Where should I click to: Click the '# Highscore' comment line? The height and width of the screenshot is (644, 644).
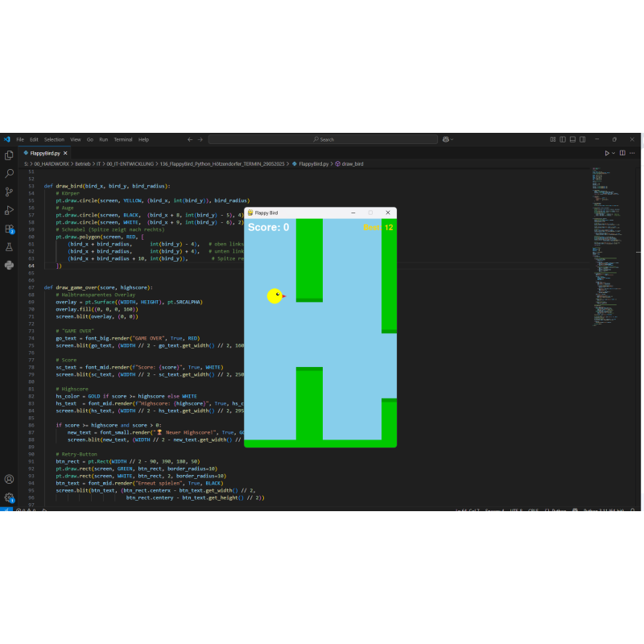click(72, 389)
